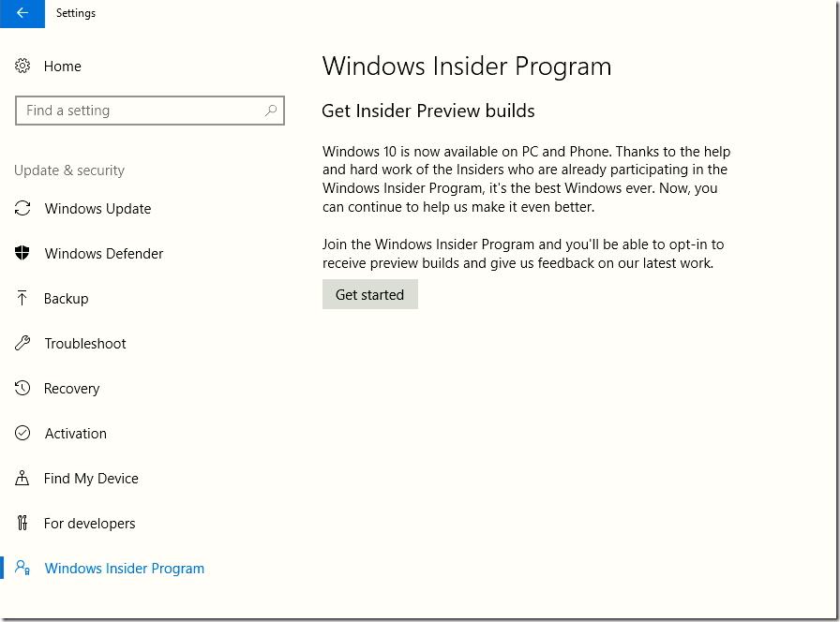
Task: Go to Windows Defender section
Action: tap(104, 254)
